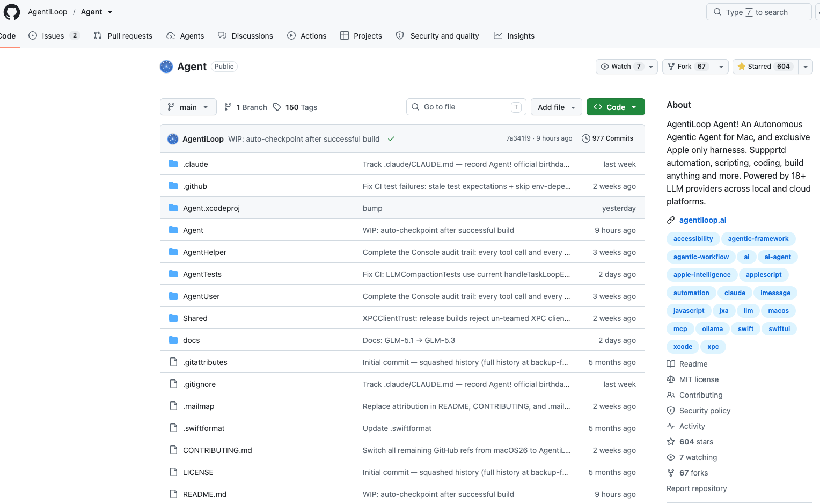820x504 pixels.
Task: Open the .mailmap file
Action: tap(199, 406)
